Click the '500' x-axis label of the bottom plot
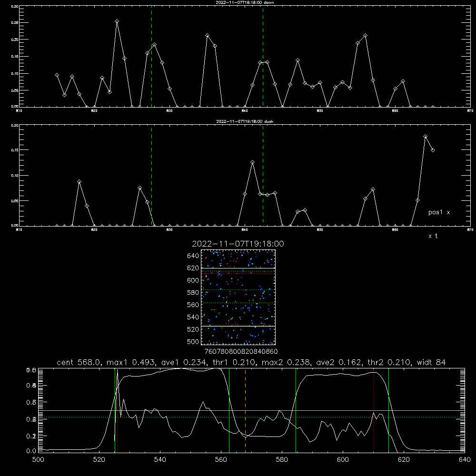Image resolution: width=476 pixels, height=476 pixels. [x=38, y=460]
